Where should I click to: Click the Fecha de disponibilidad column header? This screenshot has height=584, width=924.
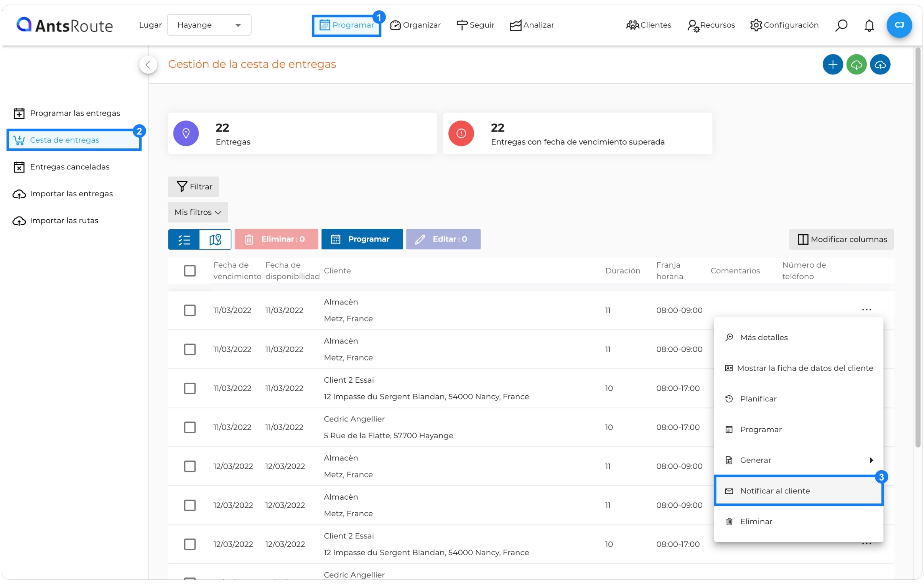(x=292, y=271)
